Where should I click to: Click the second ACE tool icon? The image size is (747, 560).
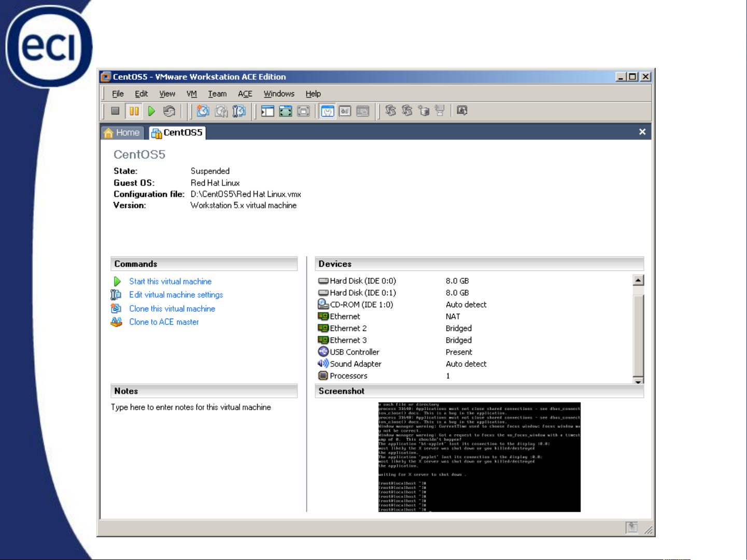[407, 111]
